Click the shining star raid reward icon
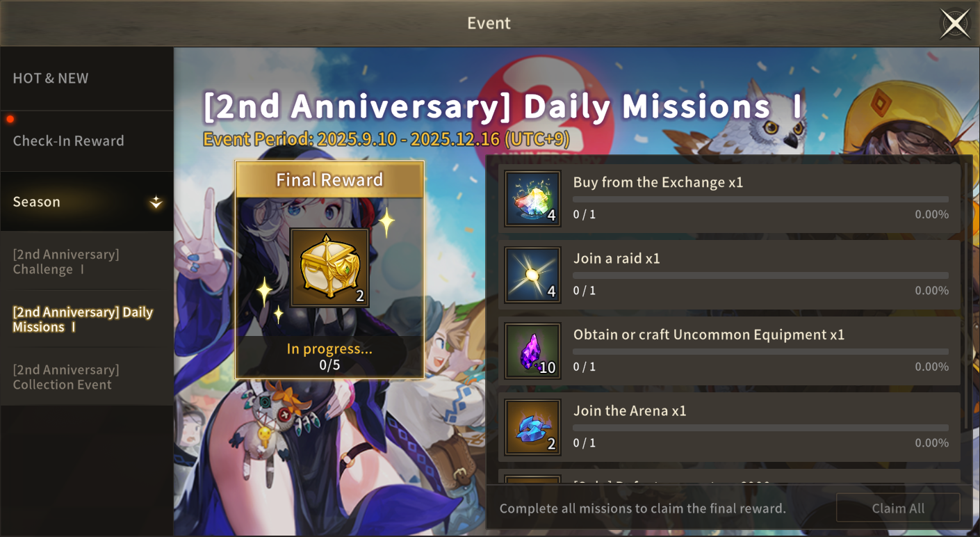 point(533,275)
